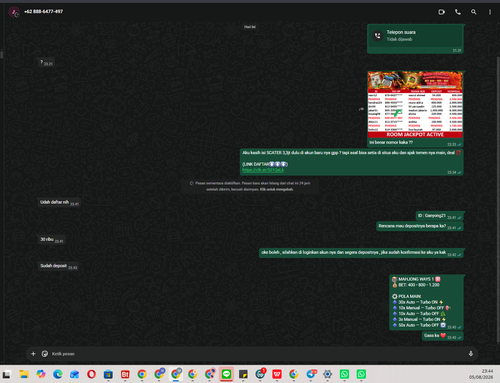Select the 'Gass ka' message
Image resolution: width=500 pixels, height=383 pixels.
pos(443,336)
